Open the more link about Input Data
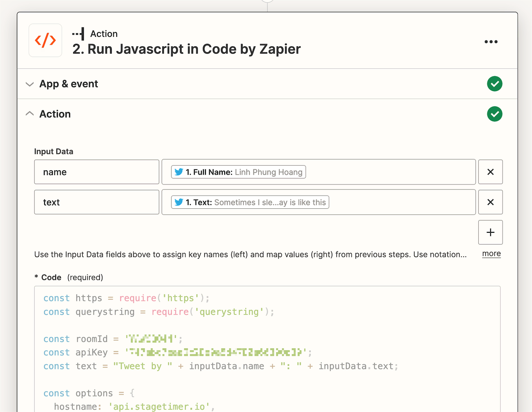Screen dimensions: 532x412 point(491,254)
